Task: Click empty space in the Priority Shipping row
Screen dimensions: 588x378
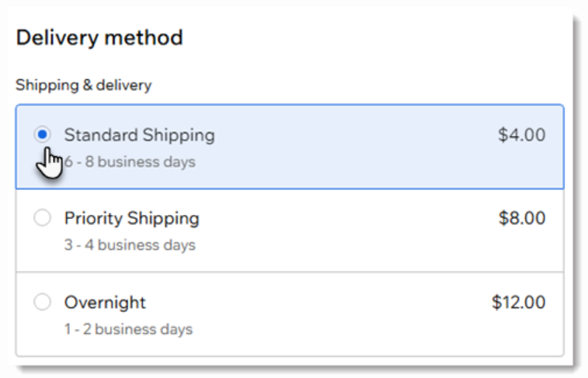Action: pyautogui.click(x=350, y=231)
